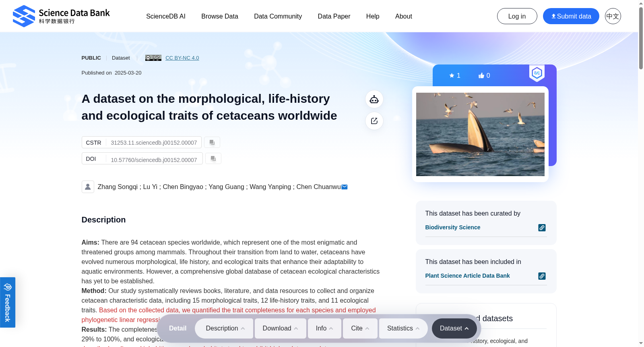This screenshot has height=347, width=644.
Task: Expand the Cite menu
Action: pyautogui.click(x=360, y=328)
